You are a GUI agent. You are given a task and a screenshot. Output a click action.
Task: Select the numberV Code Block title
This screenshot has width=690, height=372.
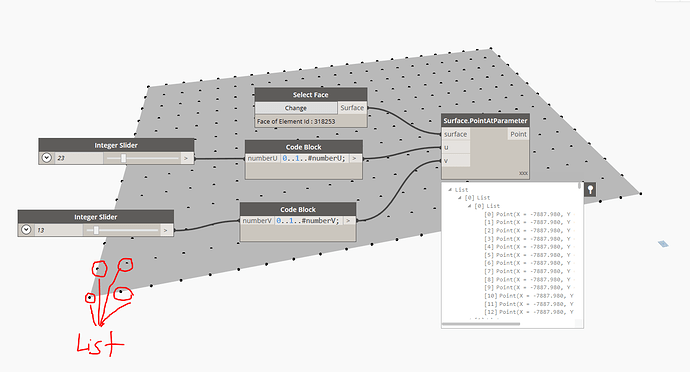[x=298, y=210]
